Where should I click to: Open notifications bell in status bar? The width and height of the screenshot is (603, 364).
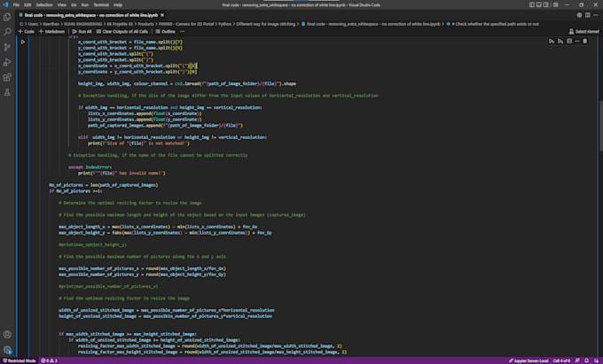586,360
